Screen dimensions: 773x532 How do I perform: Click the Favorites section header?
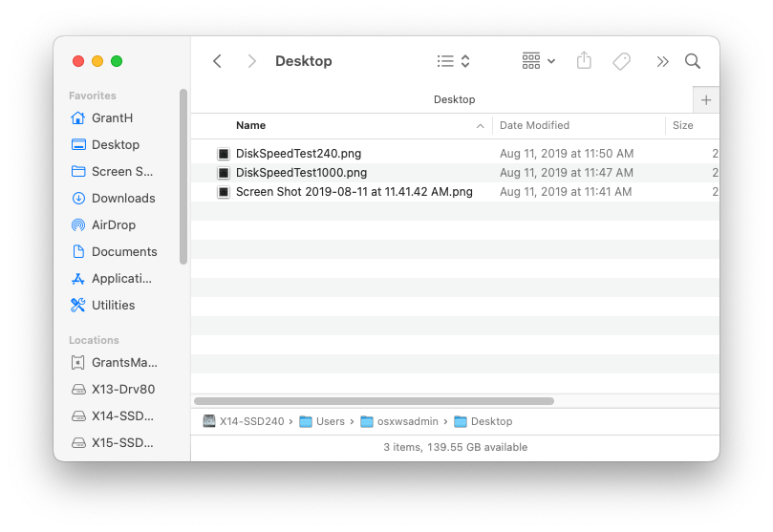pyautogui.click(x=92, y=96)
